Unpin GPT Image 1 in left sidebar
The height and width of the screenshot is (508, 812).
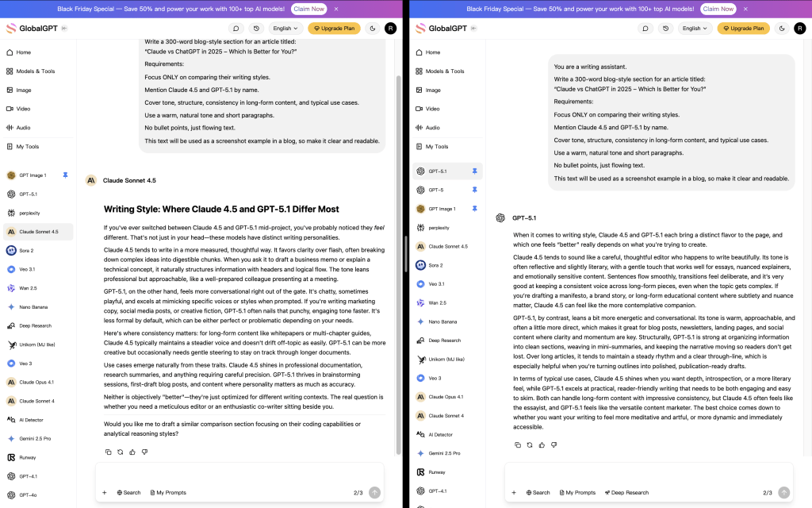tap(65, 175)
